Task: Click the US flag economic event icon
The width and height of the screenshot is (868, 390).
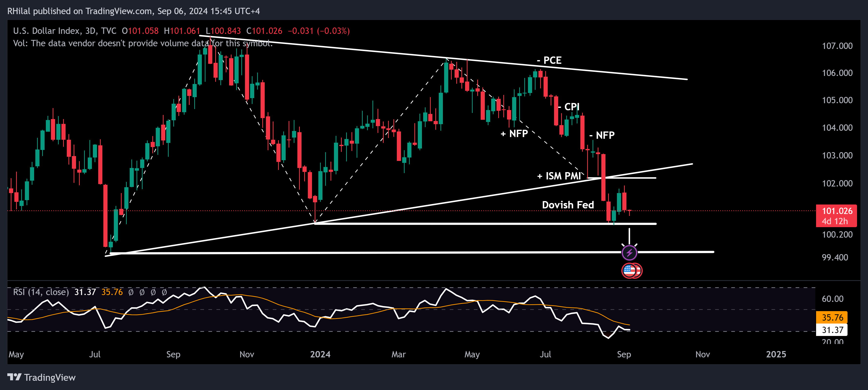Action: (629, 270)
